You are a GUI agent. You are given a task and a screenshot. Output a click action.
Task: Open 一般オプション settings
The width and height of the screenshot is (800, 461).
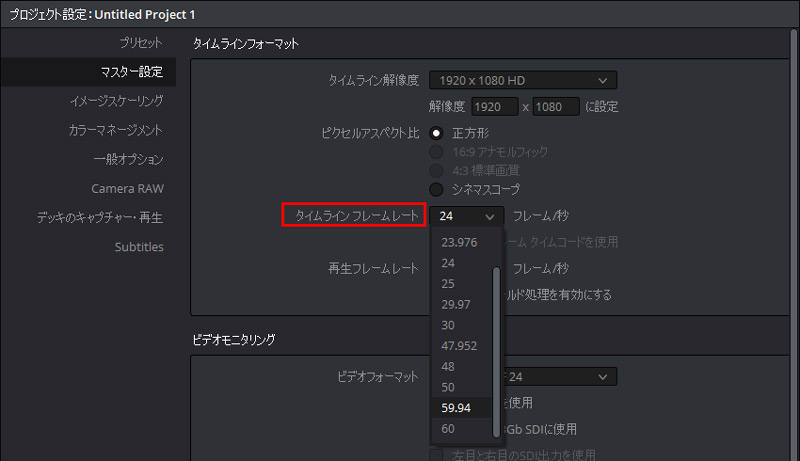pyautogui.click(x=128, y=159)
